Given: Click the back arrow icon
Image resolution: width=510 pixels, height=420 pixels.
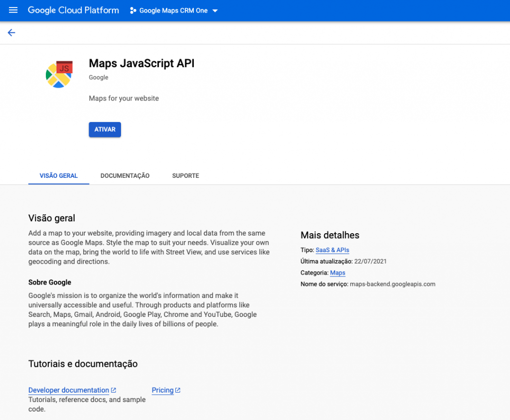Looking at the screenshot, I should point(11,33).
